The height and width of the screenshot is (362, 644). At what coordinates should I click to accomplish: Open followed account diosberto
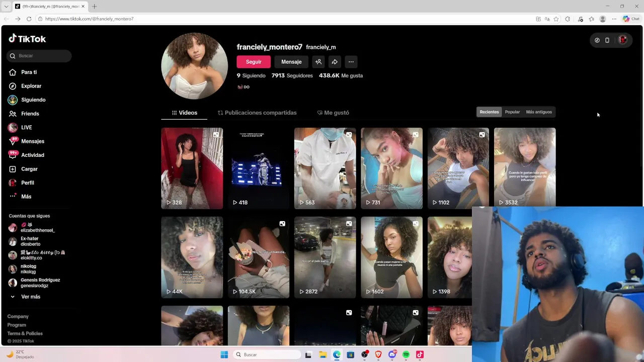click(x=24, y=242)
